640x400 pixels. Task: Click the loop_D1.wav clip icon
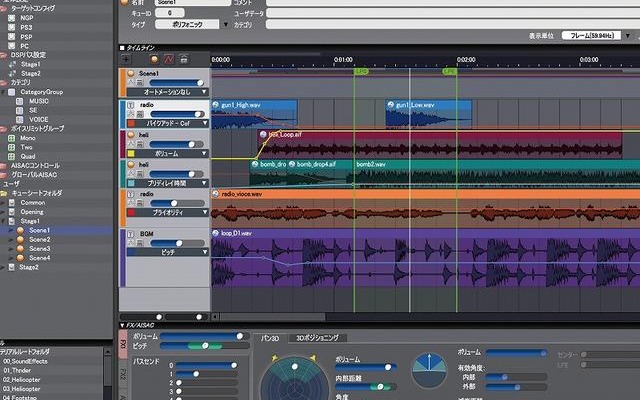coord(216,233)
